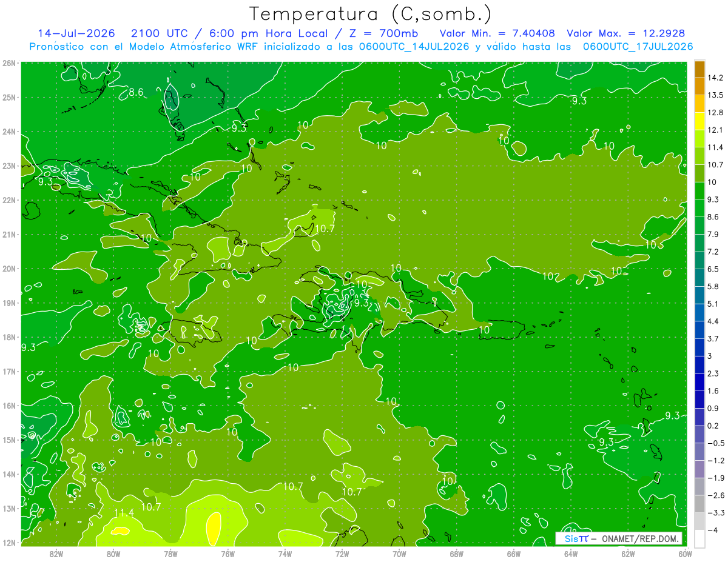Click the "14.2" colorbar label
Screen dimensions: 728x562
715,78
